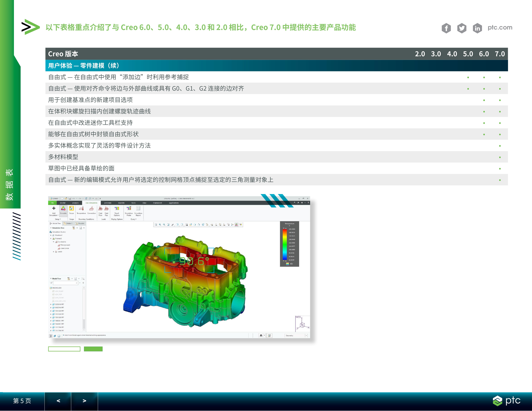The image size is (532, 411).
Task: Click the Save icon in Creo toolbar
Action: pyautogui.click(x=70, y=198)
